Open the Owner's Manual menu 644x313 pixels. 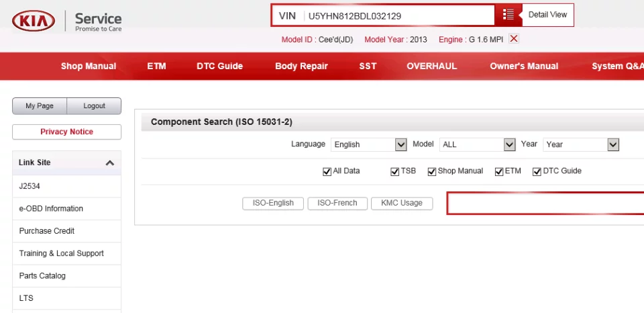[x=524, y=66]
